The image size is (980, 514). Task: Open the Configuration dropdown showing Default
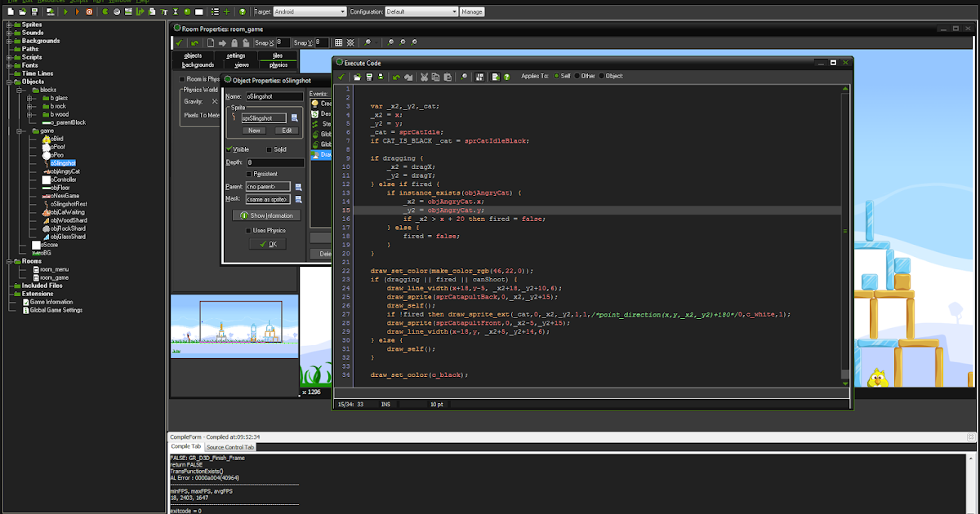(421, 11)
